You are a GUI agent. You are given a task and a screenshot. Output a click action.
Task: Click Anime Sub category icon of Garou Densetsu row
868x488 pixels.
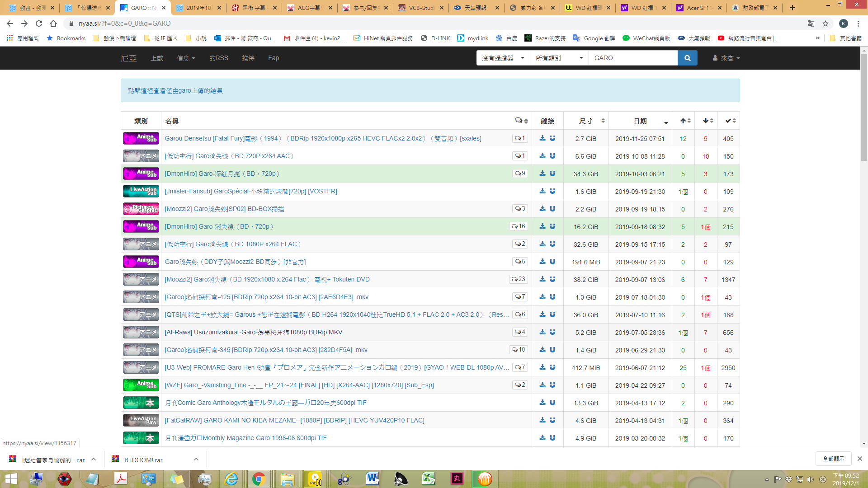coord(141,138)
